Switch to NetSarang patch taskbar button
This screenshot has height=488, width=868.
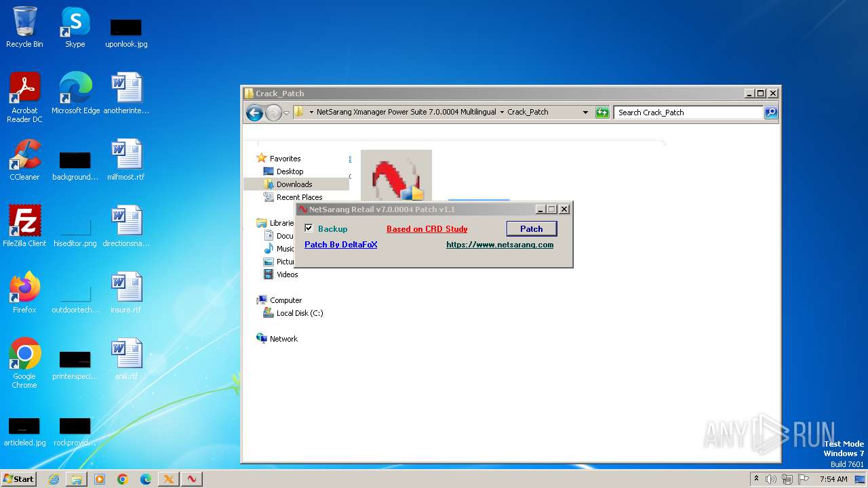(x=192, y=479)
